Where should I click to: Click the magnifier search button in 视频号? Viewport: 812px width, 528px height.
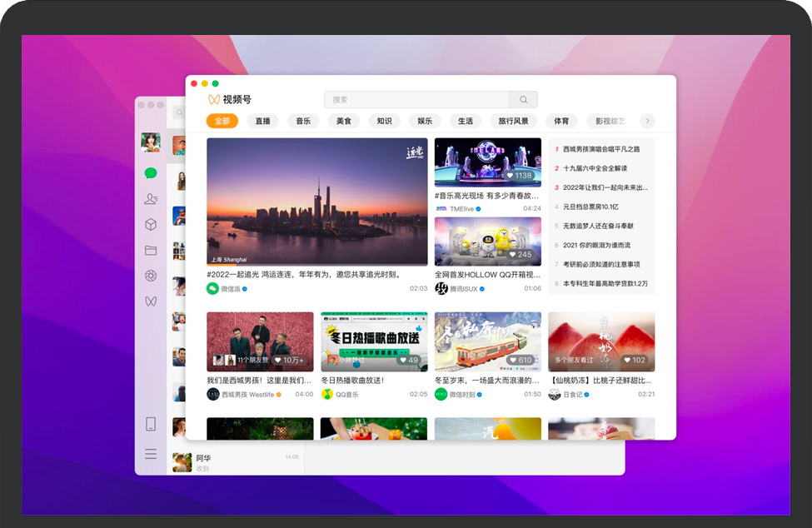click(524, 99)
